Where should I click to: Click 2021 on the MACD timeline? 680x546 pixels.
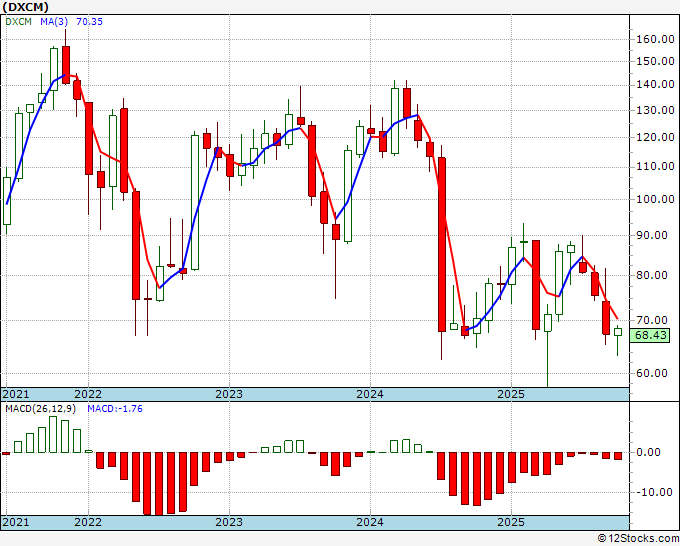tap(16, 522)
